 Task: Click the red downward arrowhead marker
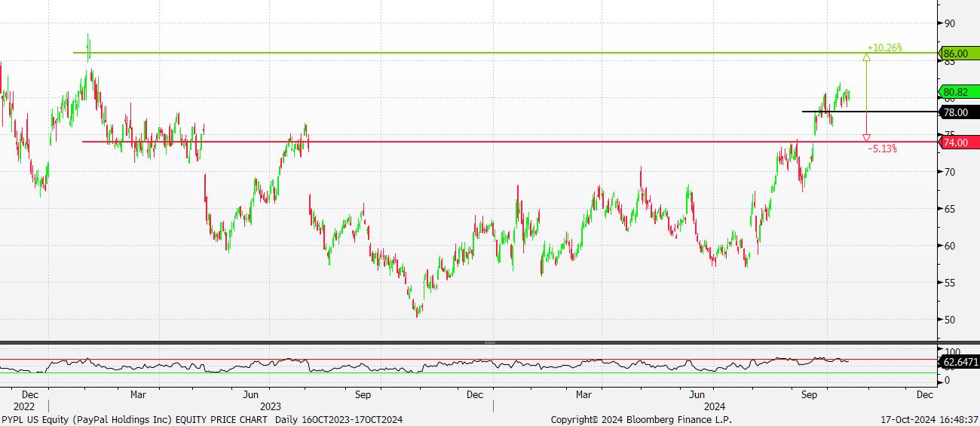click(x=866, y=138)
